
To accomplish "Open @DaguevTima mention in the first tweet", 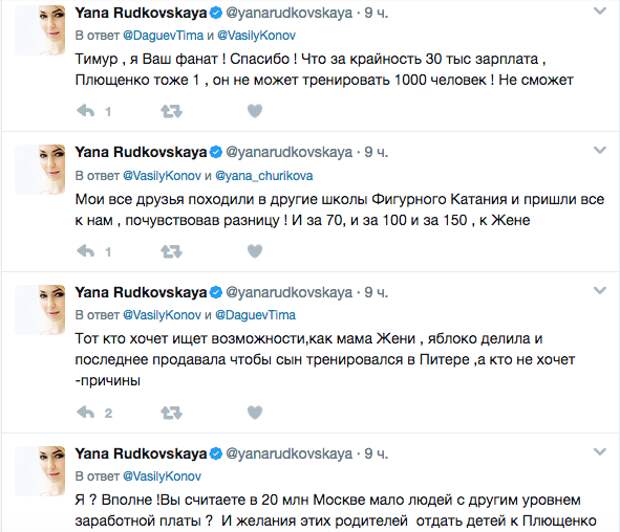I will (x=164, y=33).
